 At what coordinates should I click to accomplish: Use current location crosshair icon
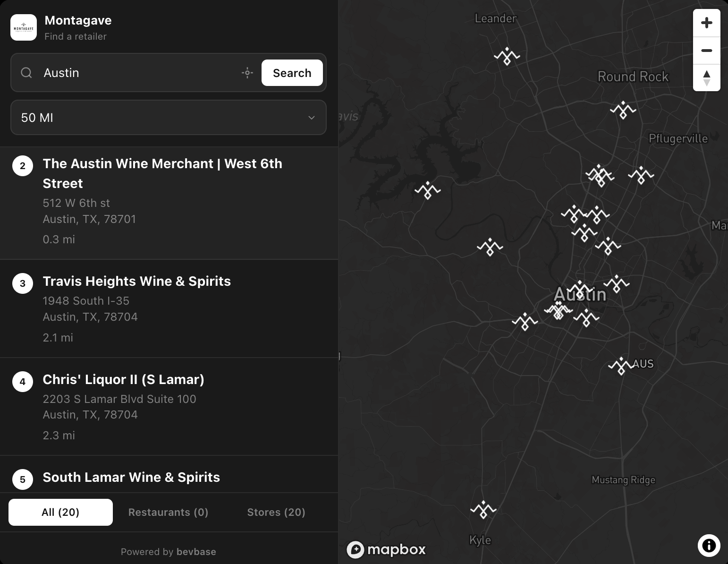(x=247, y=73)
